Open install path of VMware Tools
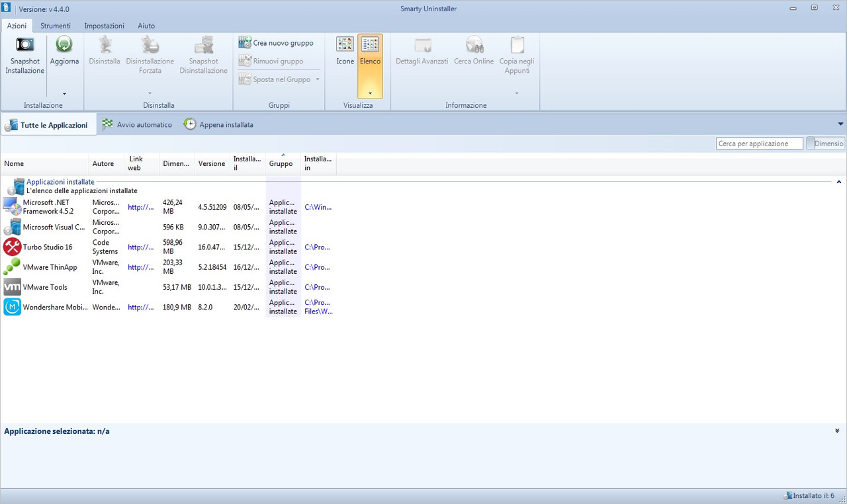Image resolution: width=847 pixels, height=504 pixels. click(317, 288)
